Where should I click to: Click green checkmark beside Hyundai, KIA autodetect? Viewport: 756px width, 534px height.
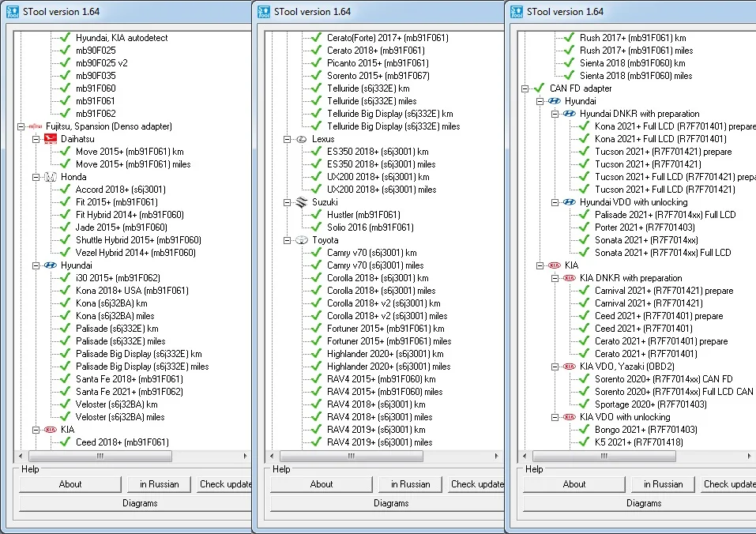pyautogui.click(x=65, y=37)
